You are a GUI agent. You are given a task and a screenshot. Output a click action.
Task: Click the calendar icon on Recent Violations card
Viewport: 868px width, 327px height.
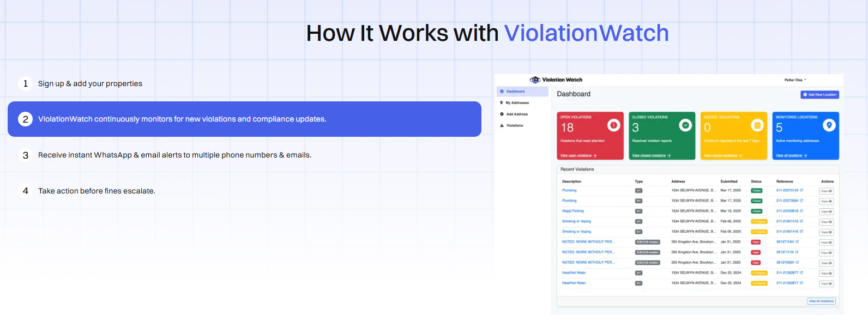[x=757, y=125]
